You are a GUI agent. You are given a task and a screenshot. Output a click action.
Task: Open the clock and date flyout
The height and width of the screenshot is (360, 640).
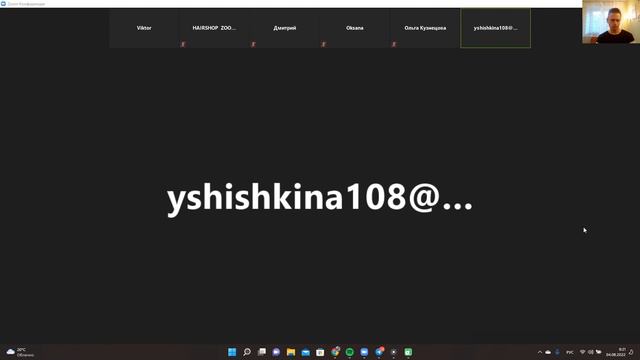[x=616, y=352]
